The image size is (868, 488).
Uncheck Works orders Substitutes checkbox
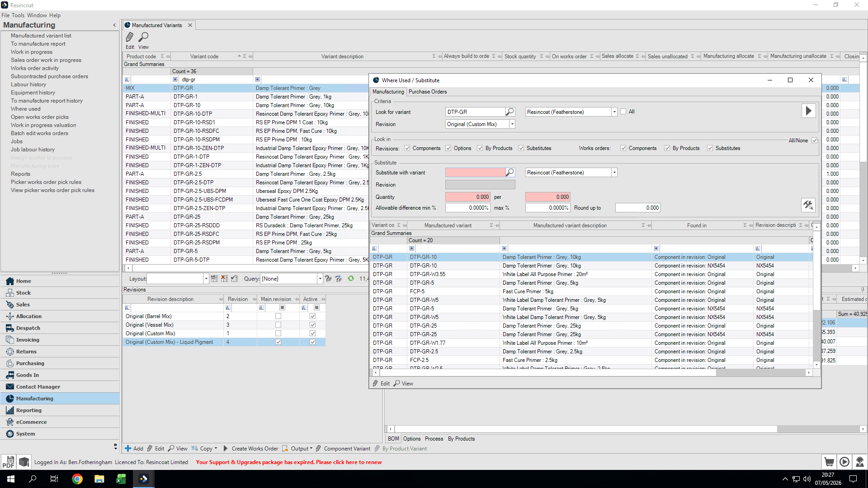coord(710,148)
